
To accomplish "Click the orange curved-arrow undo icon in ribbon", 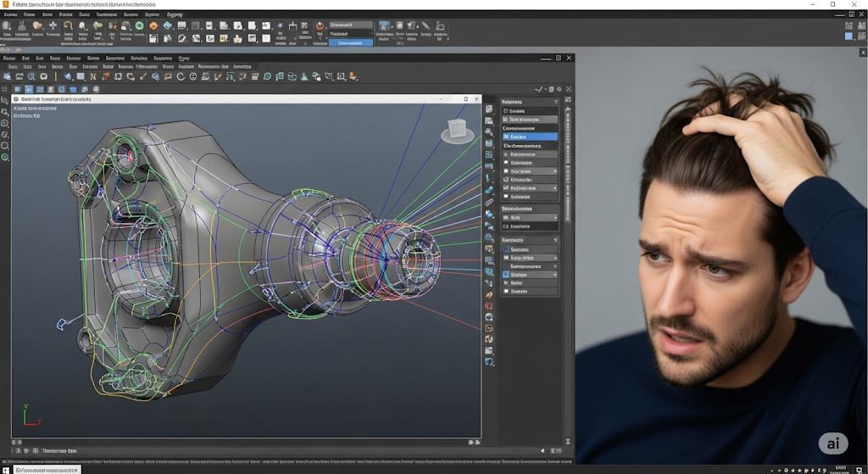I will pos(68,25).
